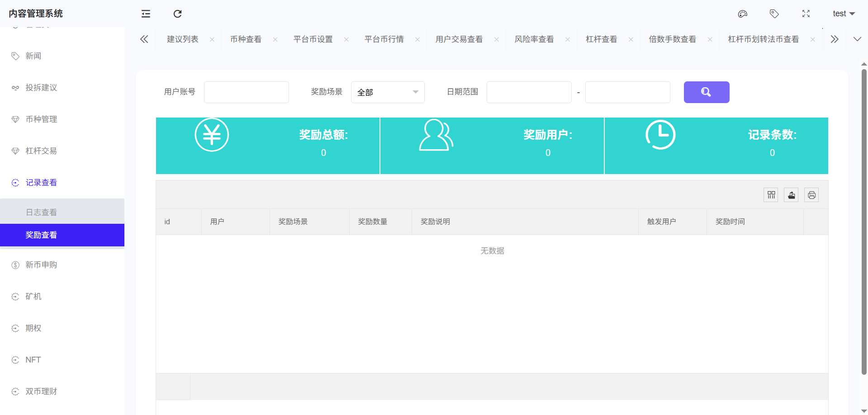Switch to the 平台币设置 tab
868x415 pixels.
(313, 39)
